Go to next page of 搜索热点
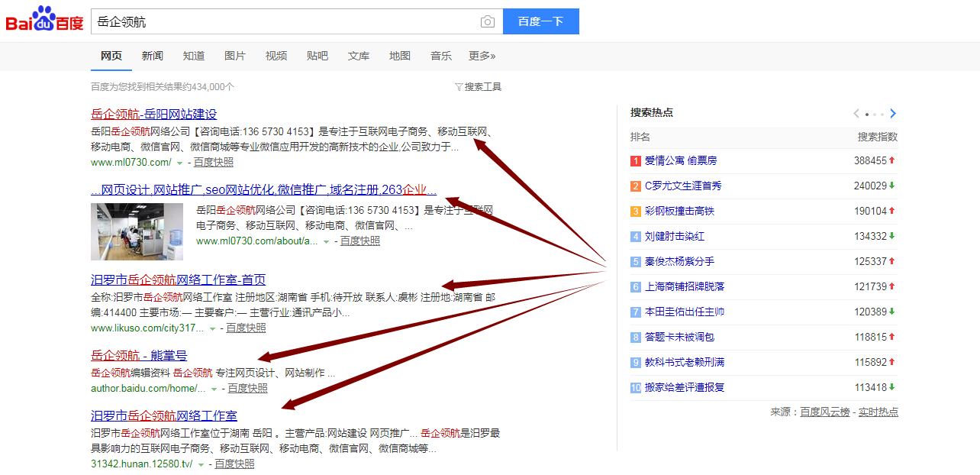 (x=893, y=114)
